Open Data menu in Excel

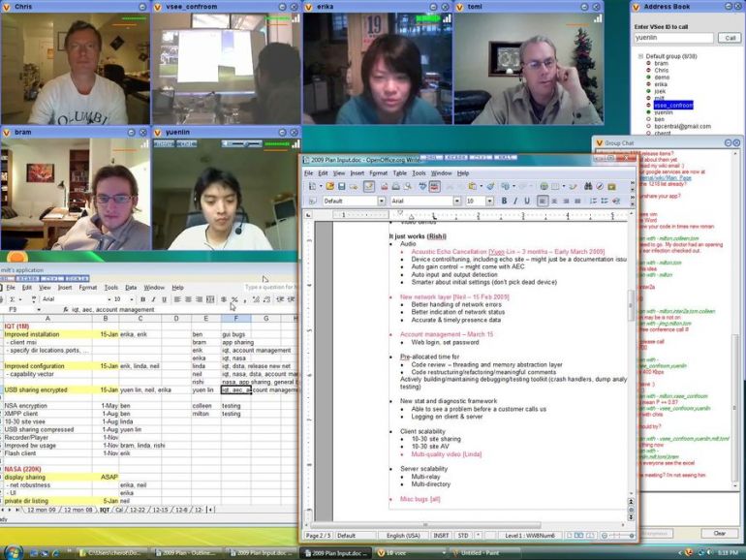(x=131, y=288)
